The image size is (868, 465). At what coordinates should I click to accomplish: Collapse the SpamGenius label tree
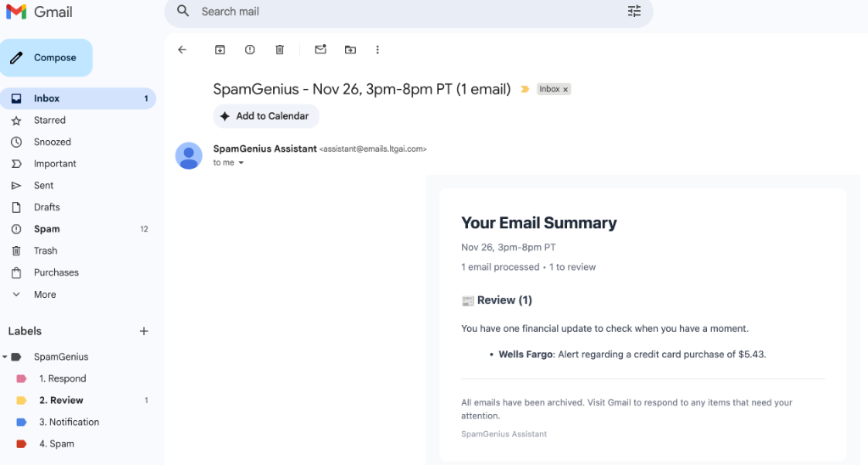coord(6,357)
